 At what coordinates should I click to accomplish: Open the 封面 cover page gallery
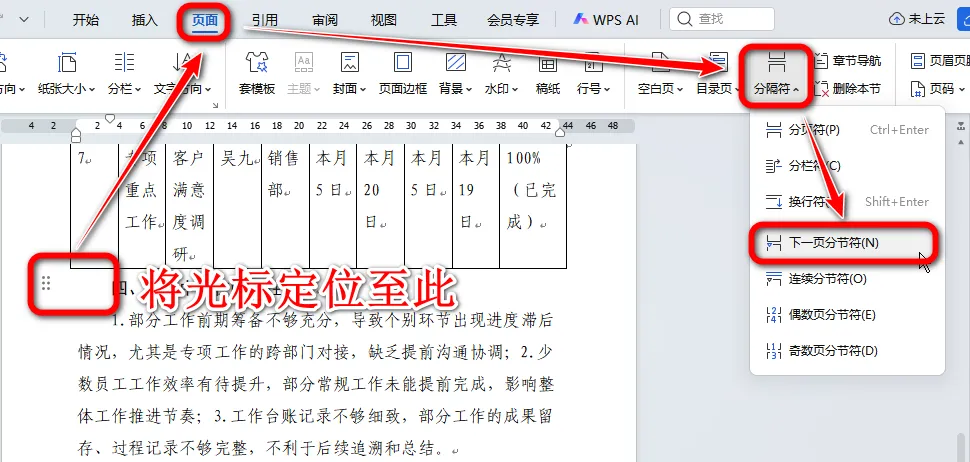(x=350, y=73)
